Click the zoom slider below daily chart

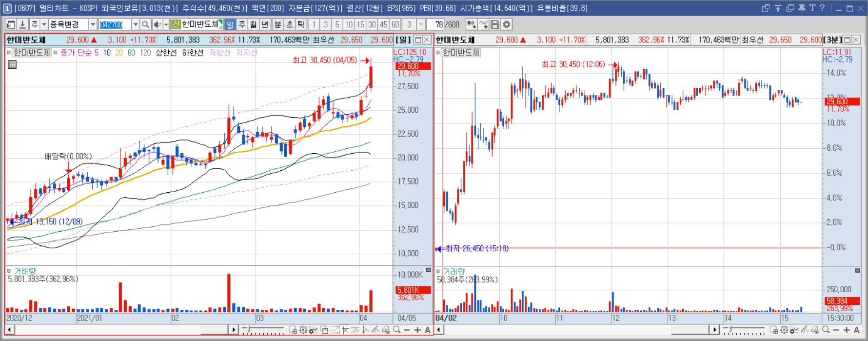(x=262, y=330)
